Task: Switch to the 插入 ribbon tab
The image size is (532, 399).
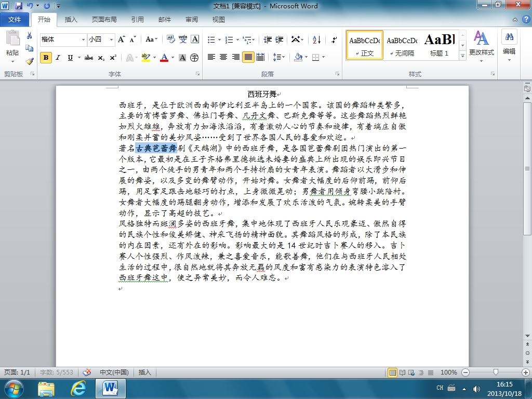Action: pyautogui.click(x=71, y=19)
